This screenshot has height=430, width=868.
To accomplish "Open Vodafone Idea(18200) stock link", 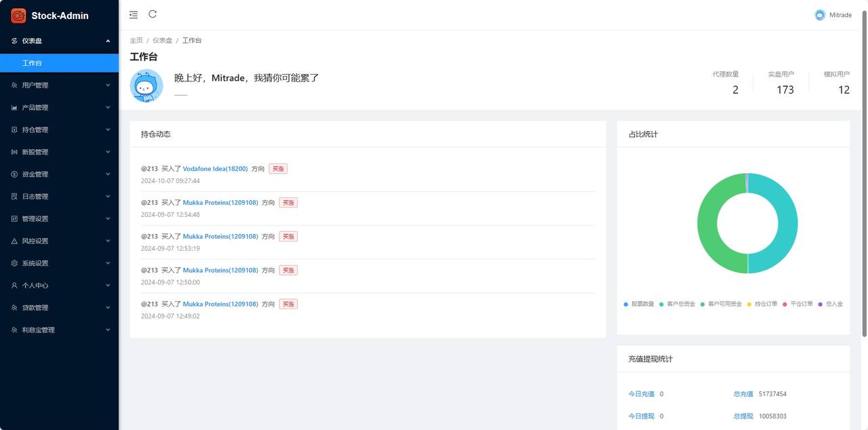I will [215, 168].
